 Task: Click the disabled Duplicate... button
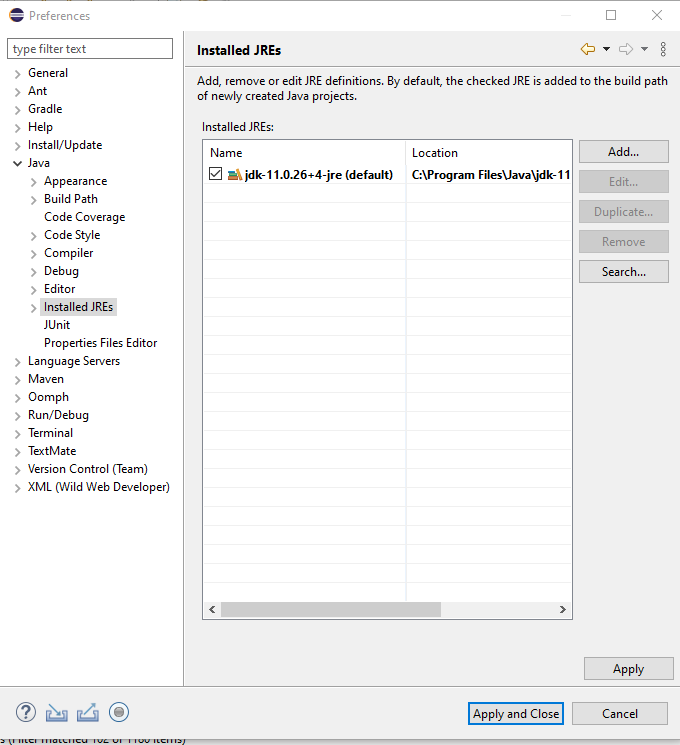623,211
